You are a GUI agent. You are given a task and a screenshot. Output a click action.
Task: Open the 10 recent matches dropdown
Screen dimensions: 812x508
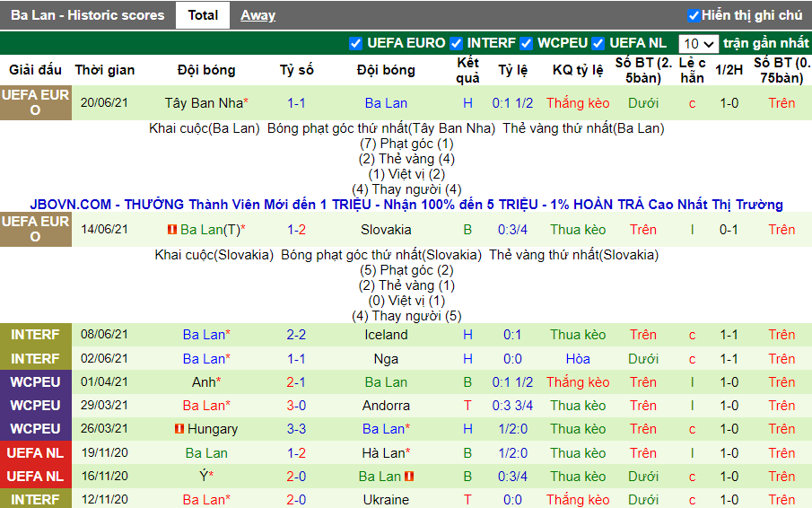[x=698, y=43]
